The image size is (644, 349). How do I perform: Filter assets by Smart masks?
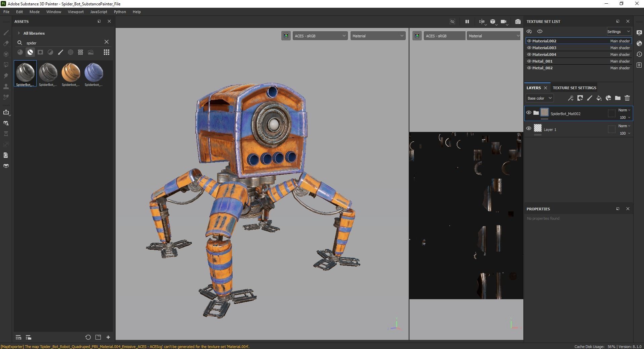40,52
